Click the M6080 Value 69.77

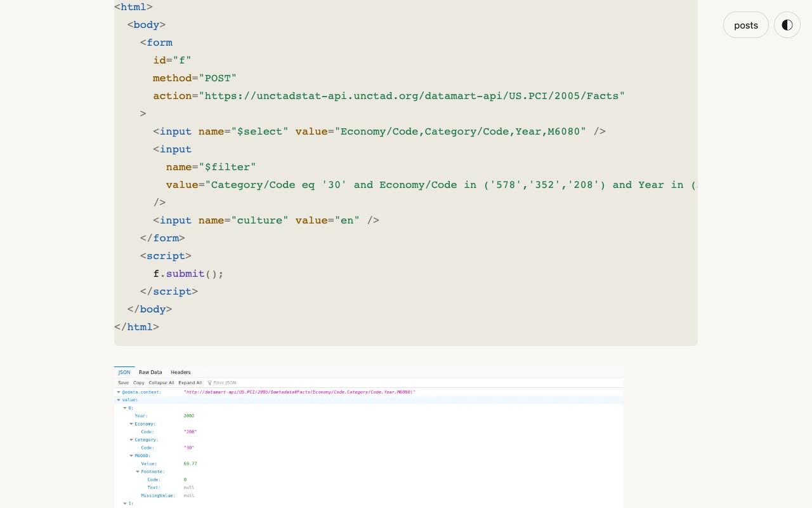(x=190, y=464)
